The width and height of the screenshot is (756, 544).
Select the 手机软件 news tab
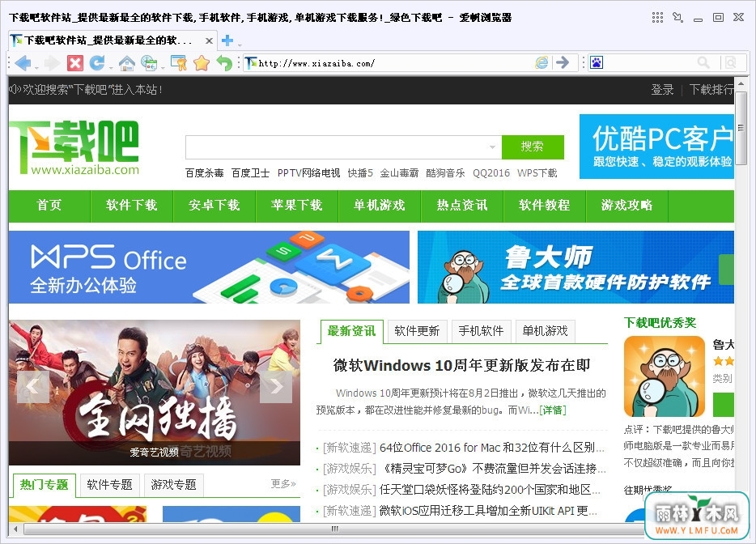[481, 331]
